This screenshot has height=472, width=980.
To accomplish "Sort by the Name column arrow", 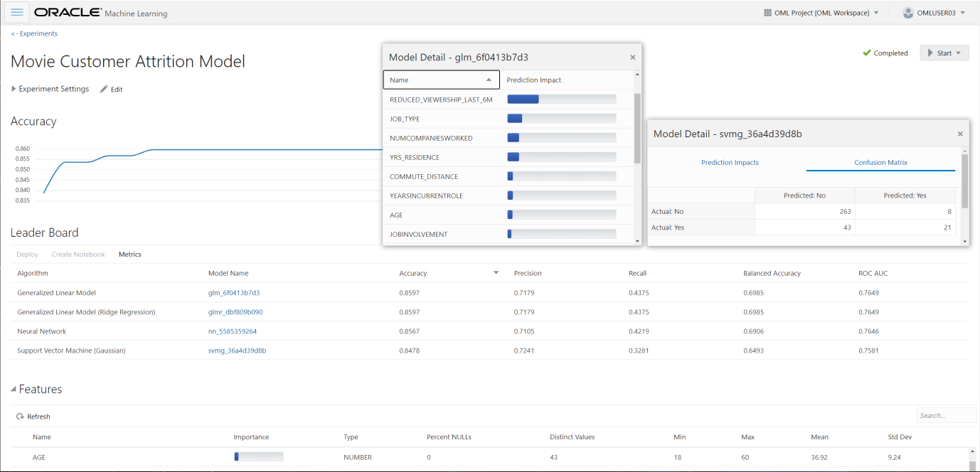I will [x=489, y=80].
